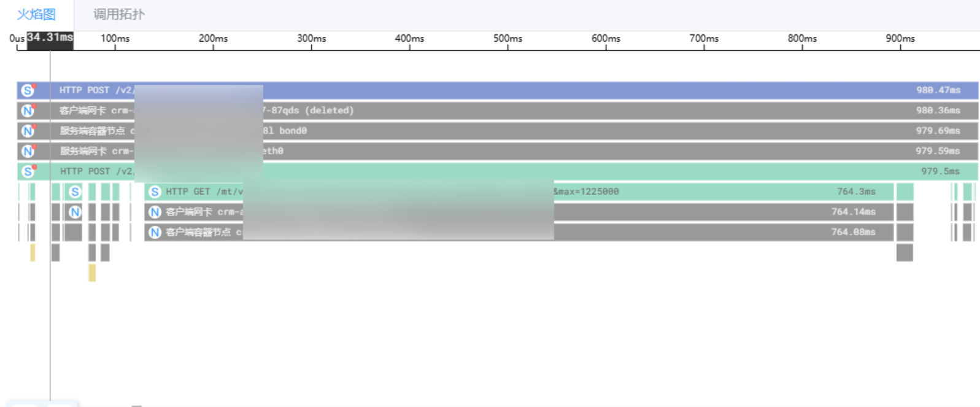Image resolution: width=980 pixels, height=407 pixels.
Task: Click the S icon on the blue HTTP POST span
Action: point(28,90)
